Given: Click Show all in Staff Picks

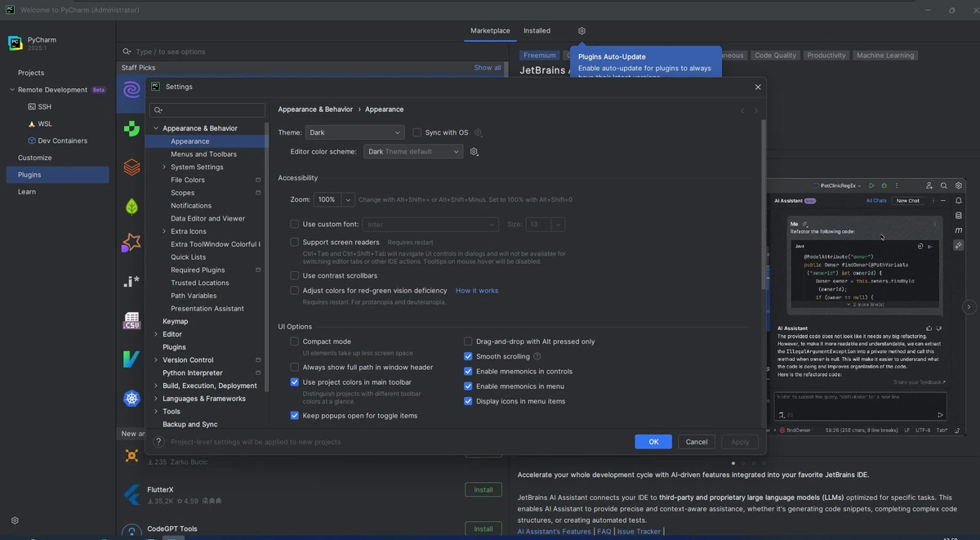Looking at the screenshot, I should [x=488, y=68].
